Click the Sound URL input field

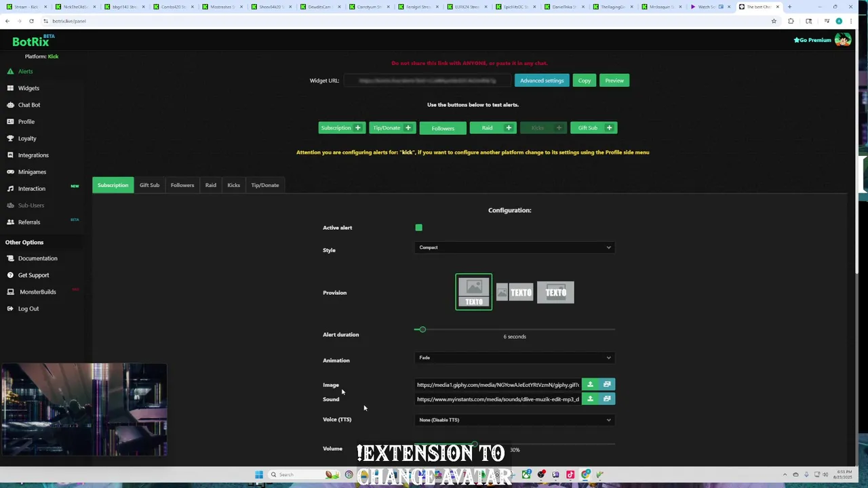tap(498, 399)
